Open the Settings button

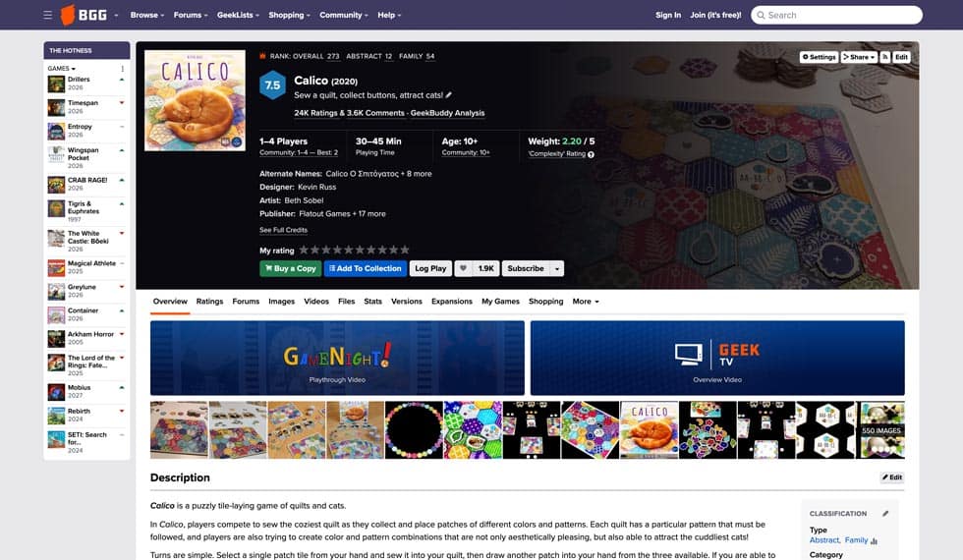pos(819,57)
